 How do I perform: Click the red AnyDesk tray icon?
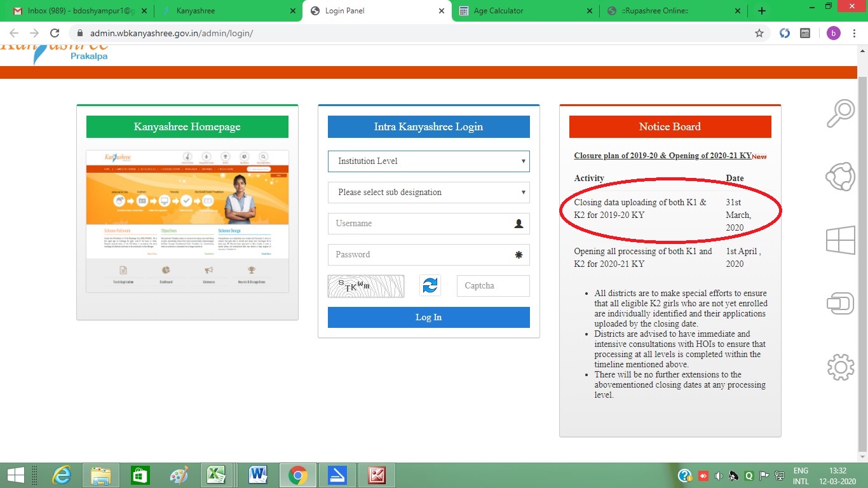703,476
